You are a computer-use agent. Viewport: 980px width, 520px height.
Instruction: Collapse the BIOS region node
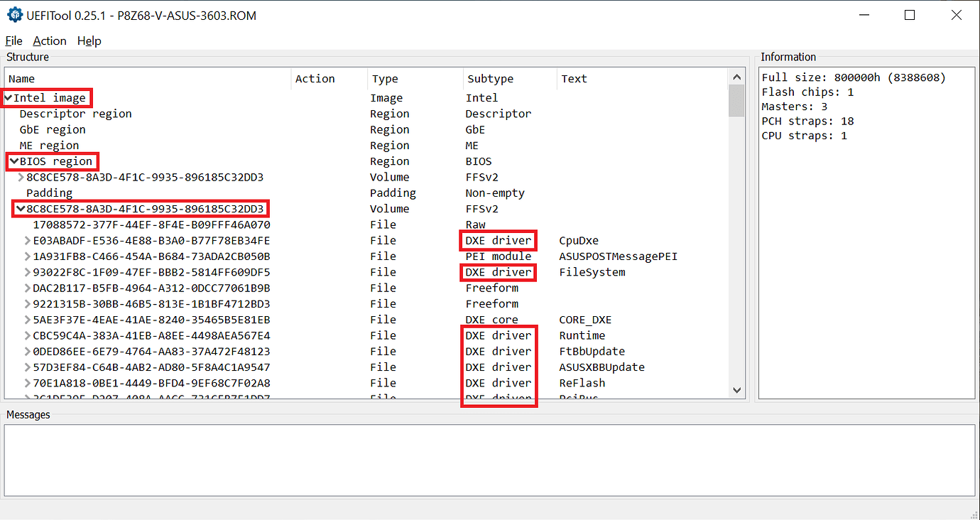click(x=14, y=161)
